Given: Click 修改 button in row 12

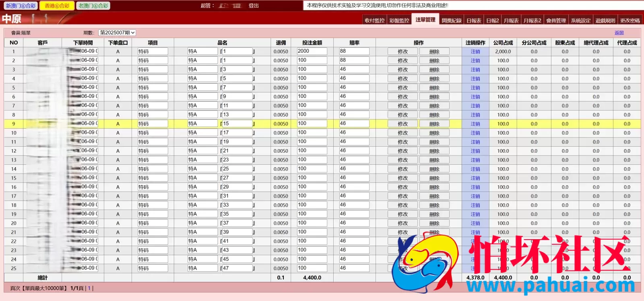Looking at the screenshot, I should 403,151.
